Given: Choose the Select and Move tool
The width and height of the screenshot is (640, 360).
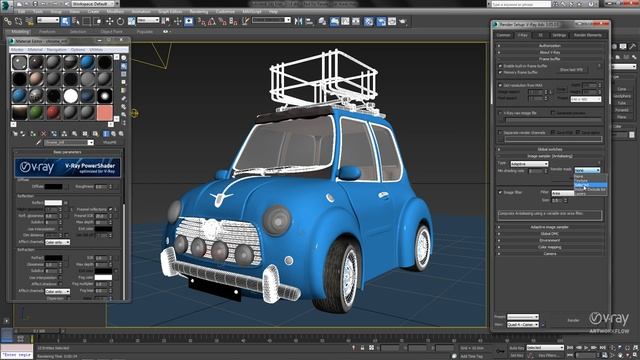Looking at the screenshot, I should [109, 21].
